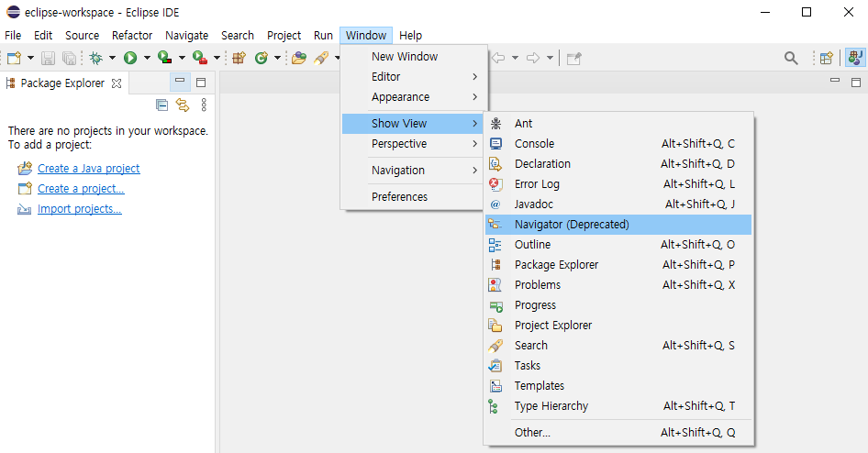The image size is (868, 453).
Task: Maximize the Package Explorer view
Action: tap(201, 83)
